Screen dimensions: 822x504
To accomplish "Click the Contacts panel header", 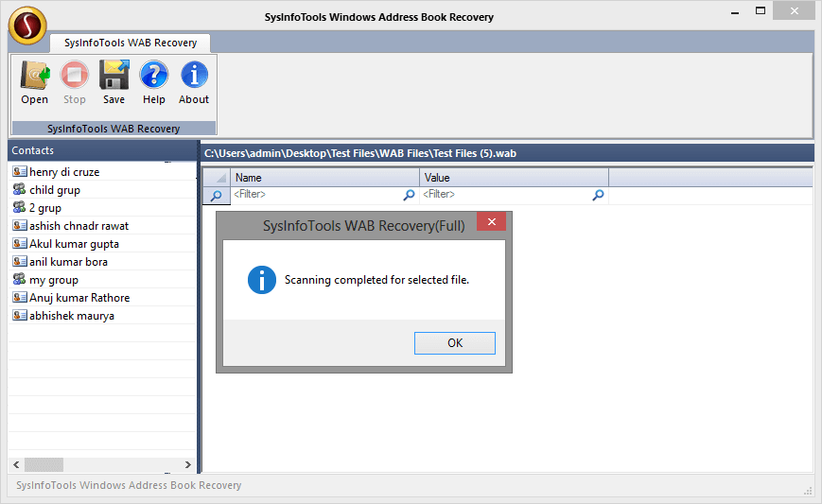I will (102, 150).
